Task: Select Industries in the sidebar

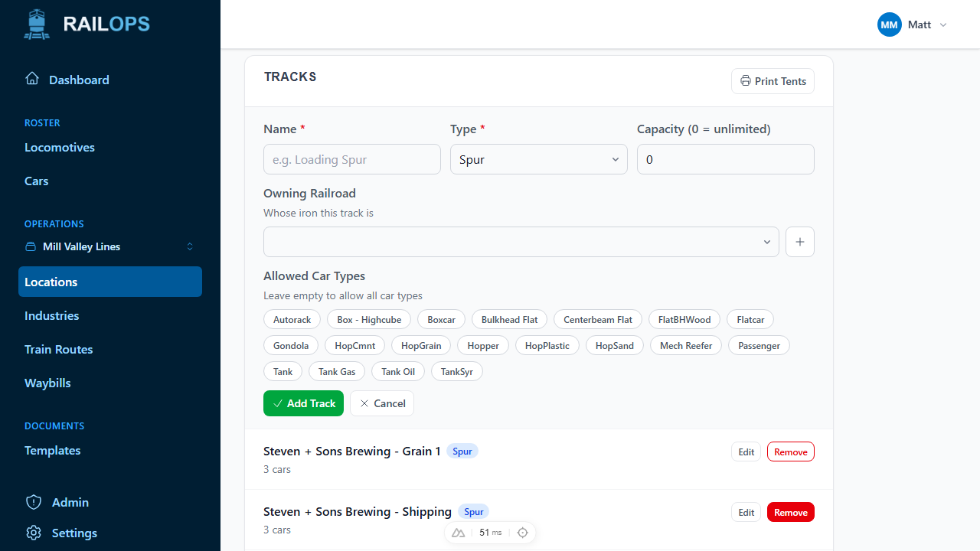Action: coord(52,315)
